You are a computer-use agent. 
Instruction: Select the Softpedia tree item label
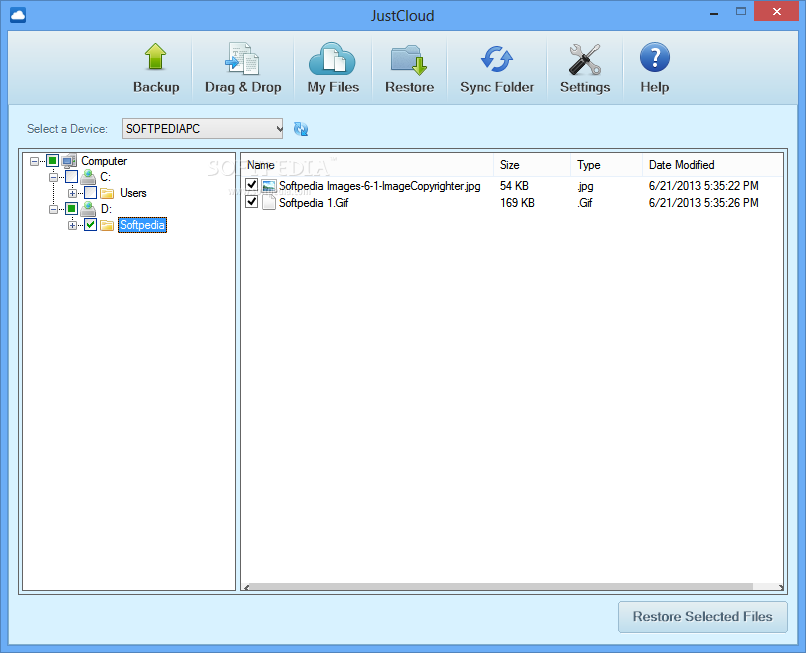pos(142,225)
